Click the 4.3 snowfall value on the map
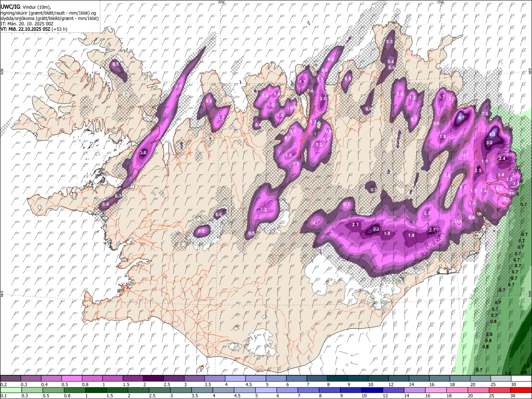The image size is (532, 399). tap(493, 134)
